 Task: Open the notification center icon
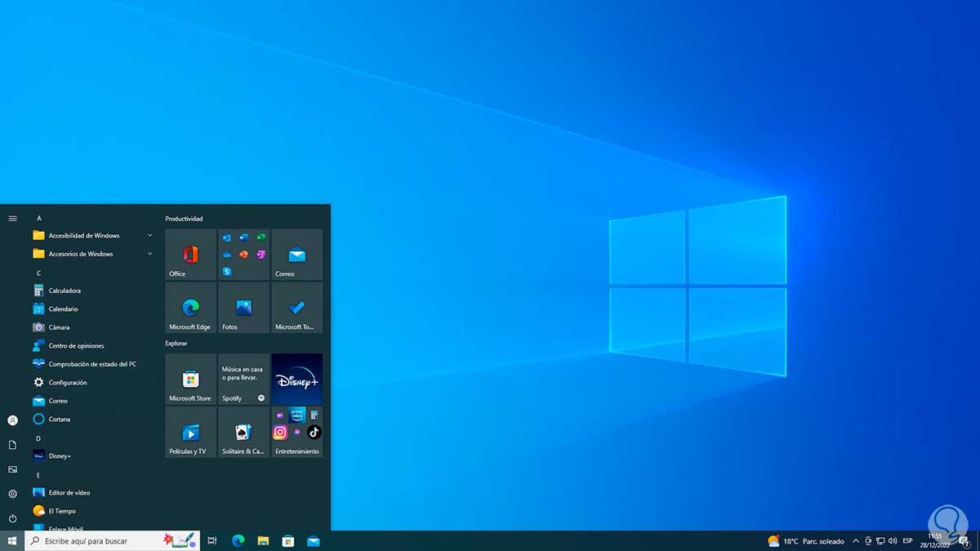964,541
